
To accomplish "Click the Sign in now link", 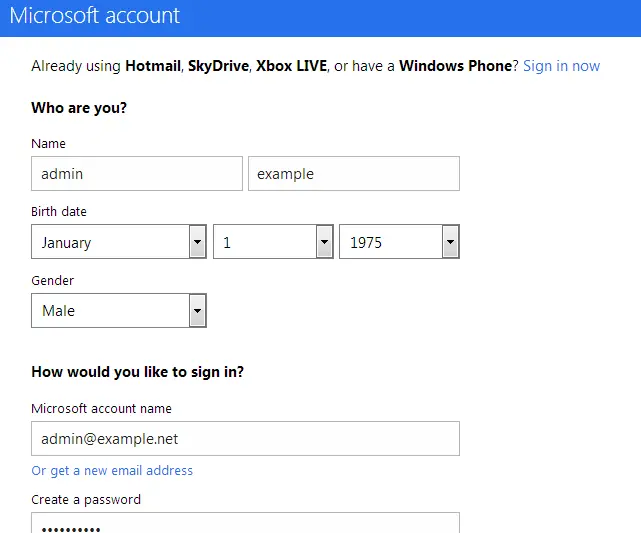I will click(x=561, y=66).
